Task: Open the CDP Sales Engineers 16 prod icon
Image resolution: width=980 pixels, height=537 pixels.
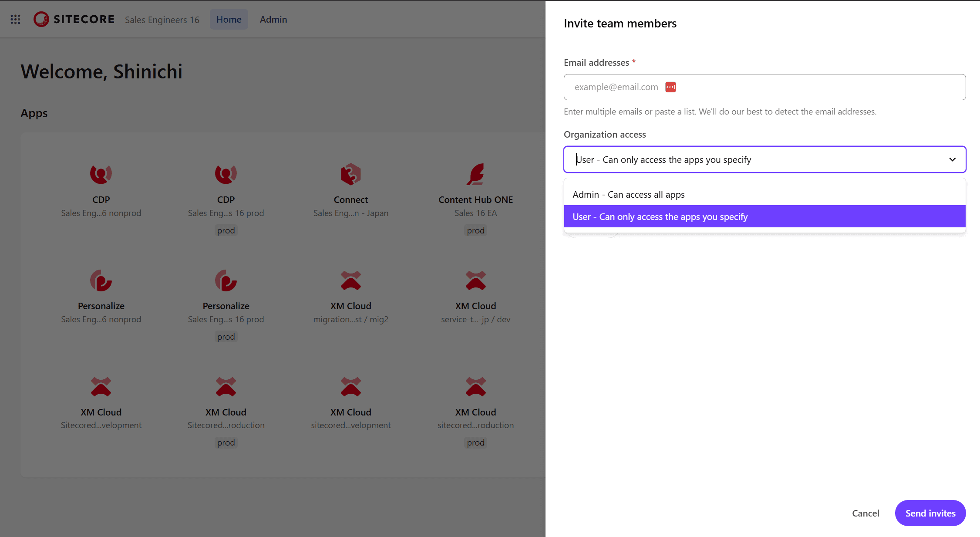Action: point(226,174)
